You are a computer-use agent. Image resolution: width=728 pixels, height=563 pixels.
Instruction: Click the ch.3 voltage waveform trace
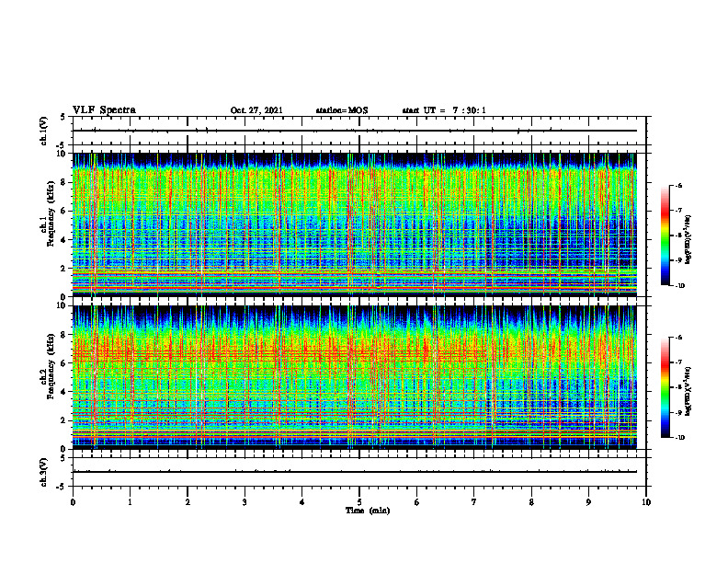click(355, 472)
